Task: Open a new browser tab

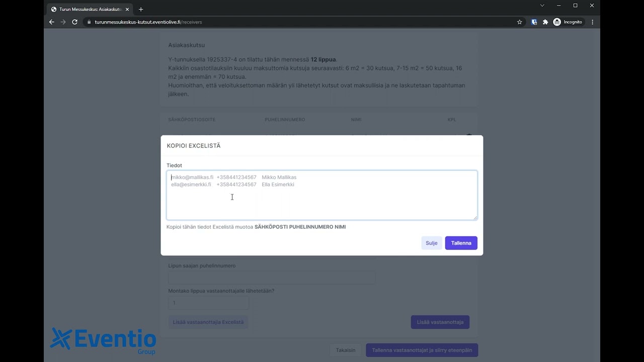Action: tap(141, 9)
